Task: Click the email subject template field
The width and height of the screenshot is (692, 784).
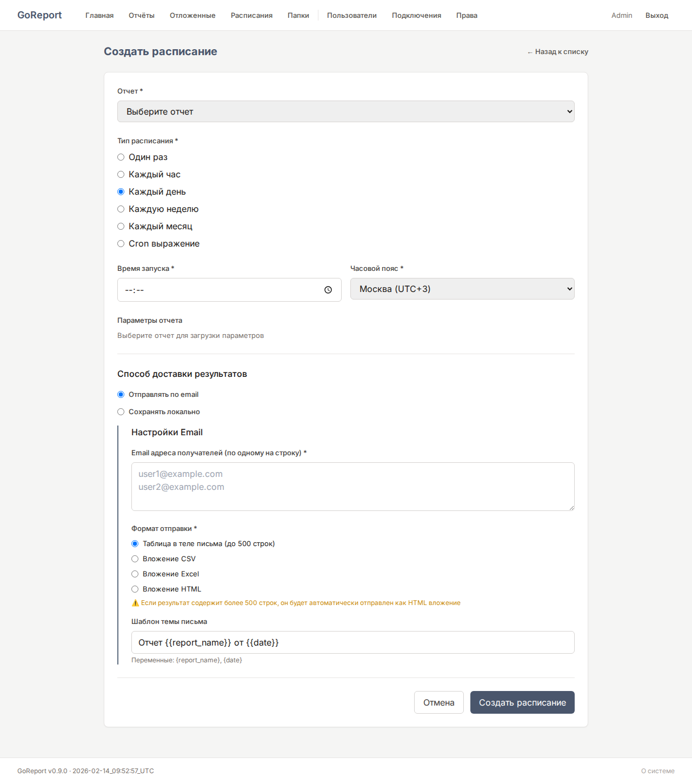Action: (x=352, y=642)
